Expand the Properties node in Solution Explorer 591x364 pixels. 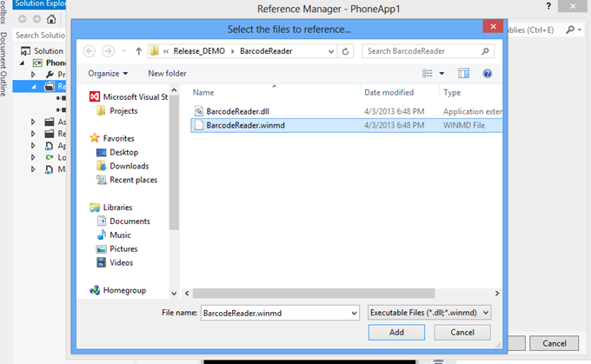coord(33,75)
